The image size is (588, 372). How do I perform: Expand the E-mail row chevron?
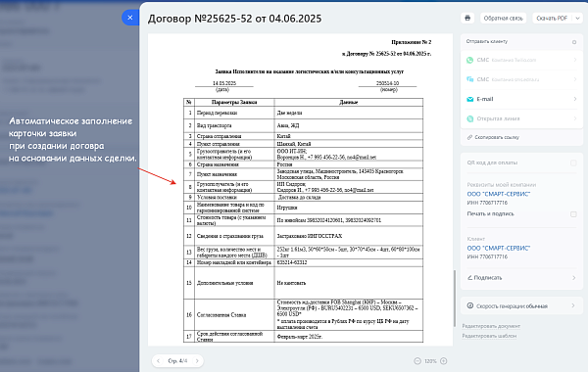coord(575,99)
